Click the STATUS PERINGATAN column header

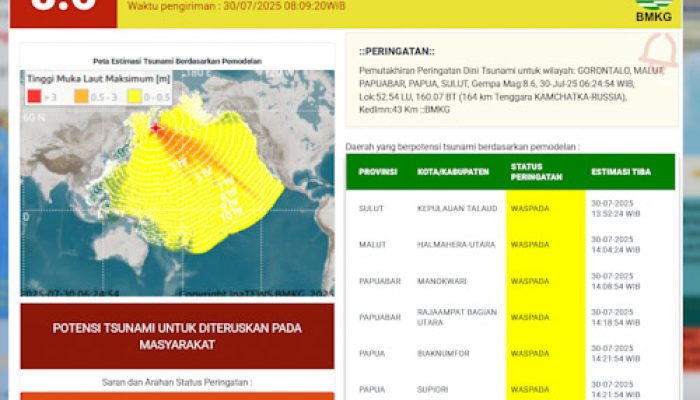pyautogui.click(x=536, y=172)
